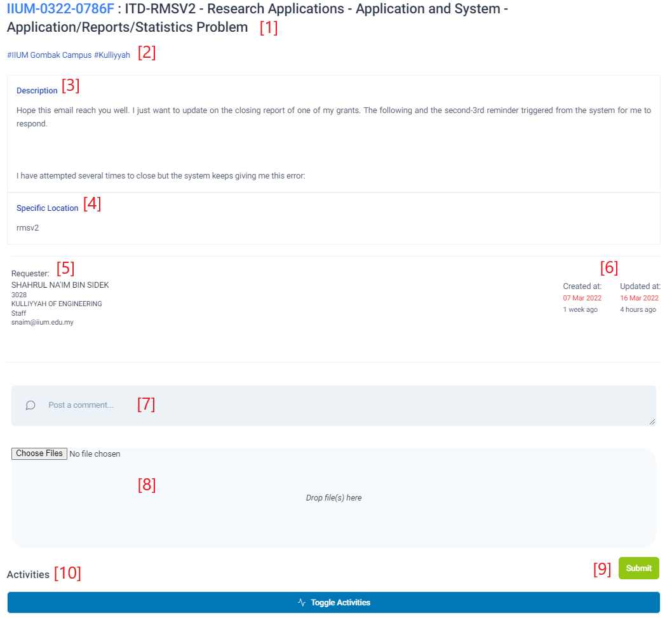Click requester name SHAHRUL NA'IM BIN SIDEK
672x618 pixels.
pyautogui.click(x=60, y=285)
